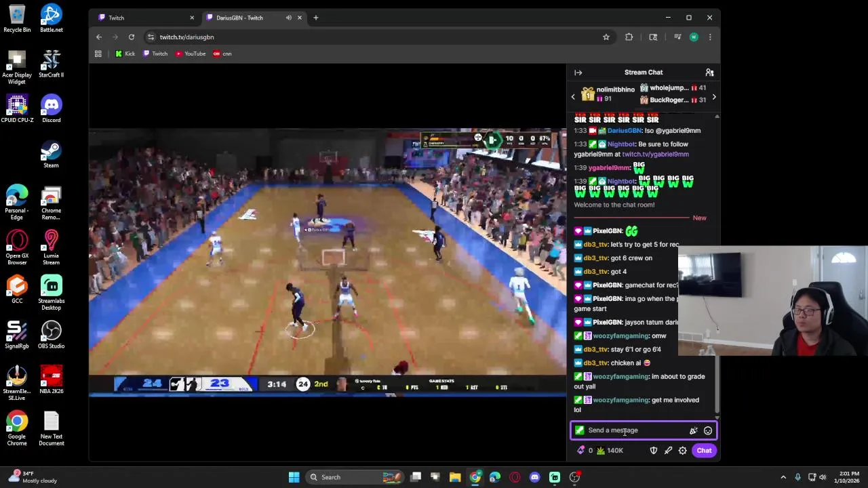The image size is (868, 488).
Task: Open the weather widget showing 34°F
Action: pyautogui.click(x=33, y=477)
